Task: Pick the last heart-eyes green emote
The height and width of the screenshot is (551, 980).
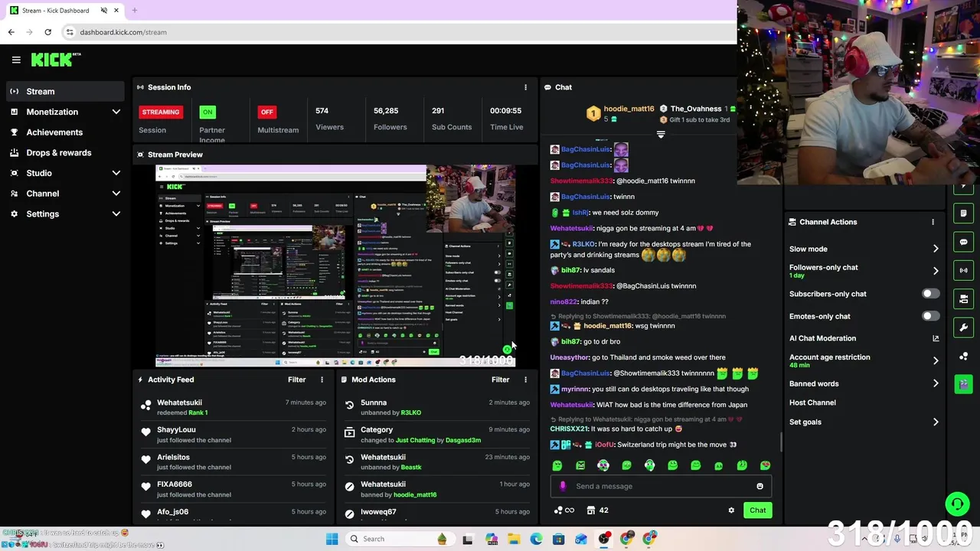Action: (765, 465)
